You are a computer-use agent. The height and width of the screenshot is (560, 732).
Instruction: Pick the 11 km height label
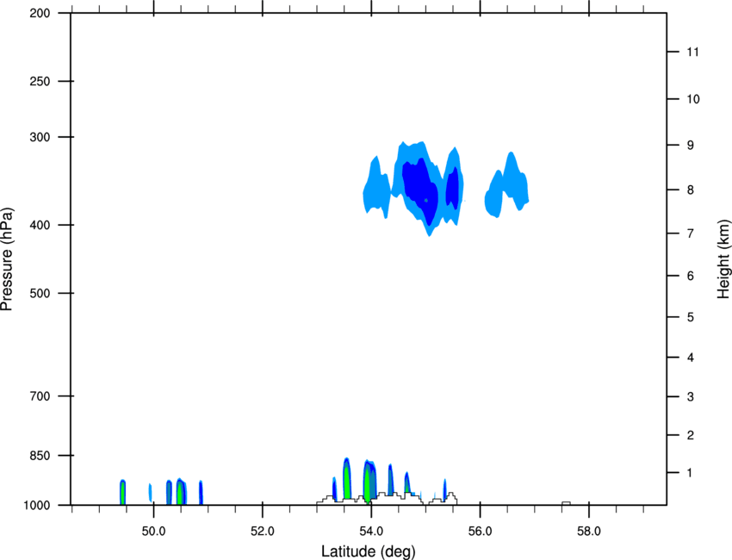(692, 52)
